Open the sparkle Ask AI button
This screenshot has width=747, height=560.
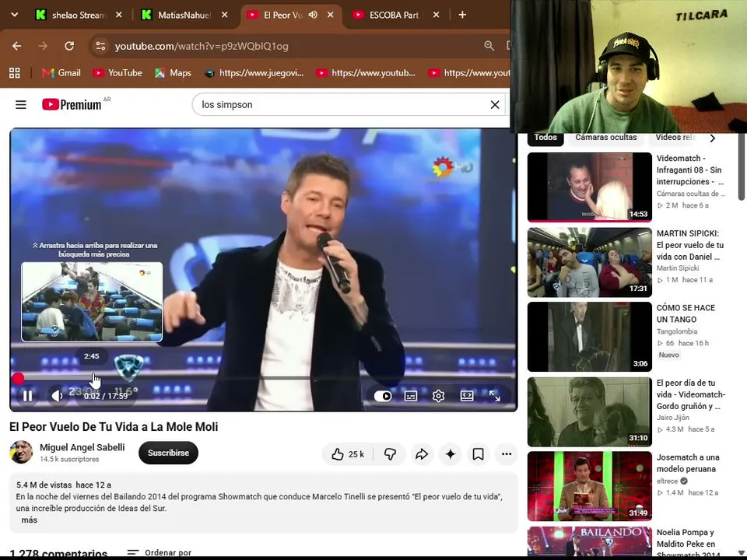[x=451, y=454]
